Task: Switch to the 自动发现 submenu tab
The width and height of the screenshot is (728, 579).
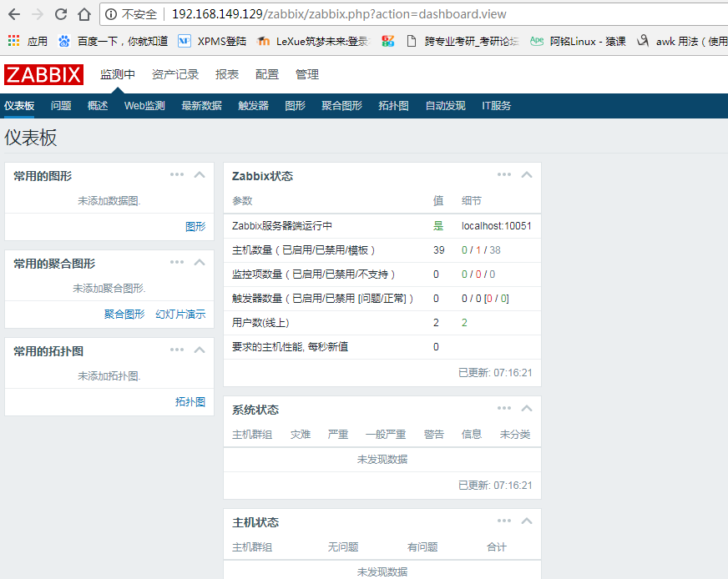Action: coord(445,106)
